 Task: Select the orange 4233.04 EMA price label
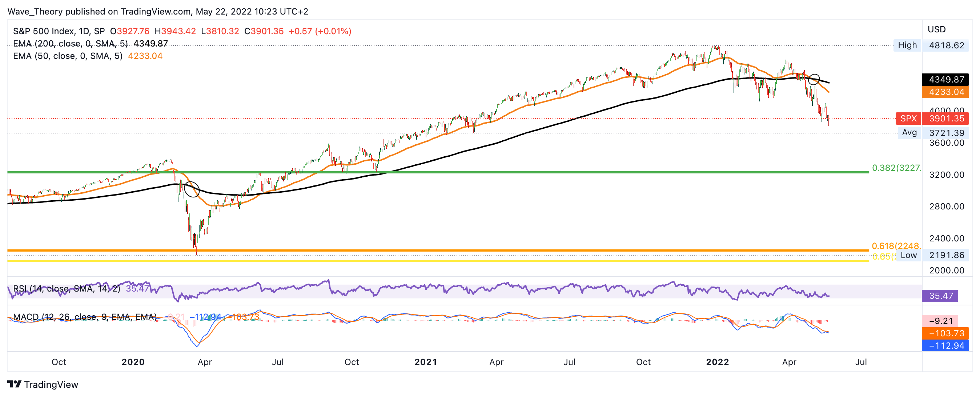946,92
